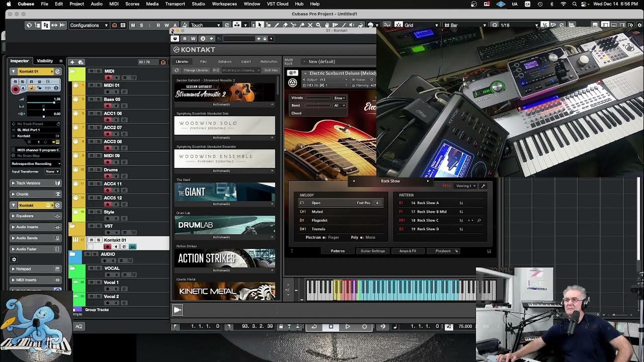Viewport: 644px width, 362px height.
Task: Click Add Track plus icon
Action: (x=72, y=62)
